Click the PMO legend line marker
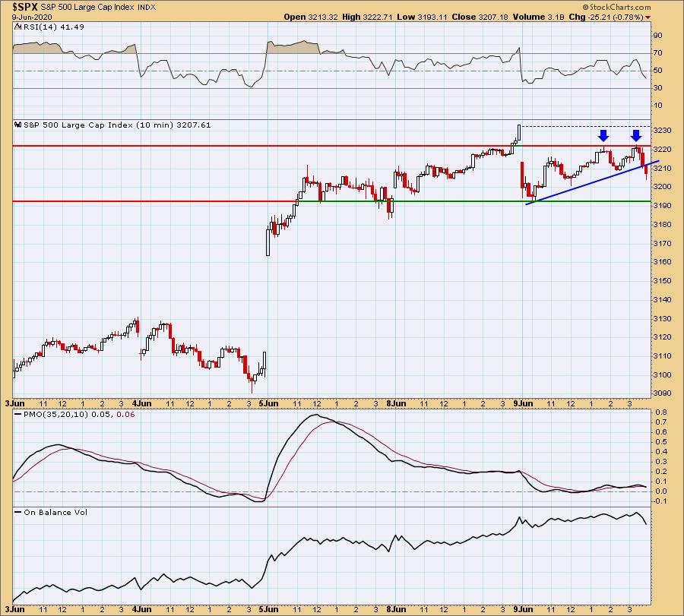The width and height of the screenshot is (684, 616). [x=18, y=414]
